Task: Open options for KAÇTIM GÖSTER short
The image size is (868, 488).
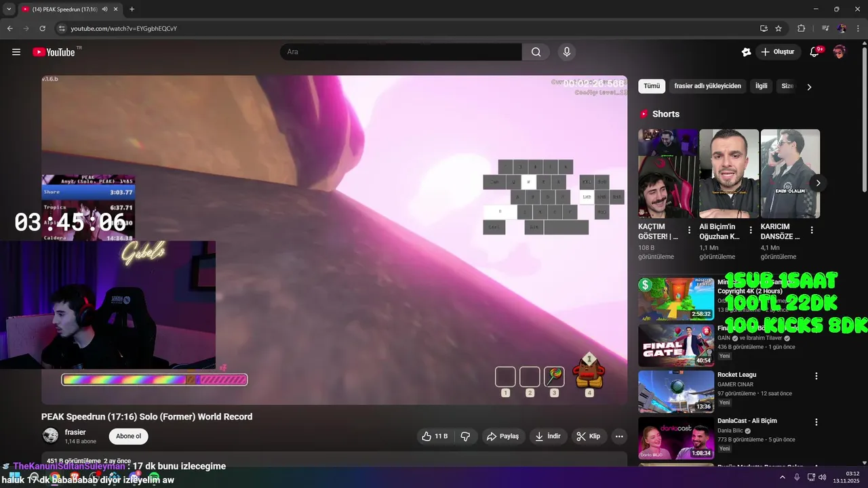Action: tap(690, 230)
